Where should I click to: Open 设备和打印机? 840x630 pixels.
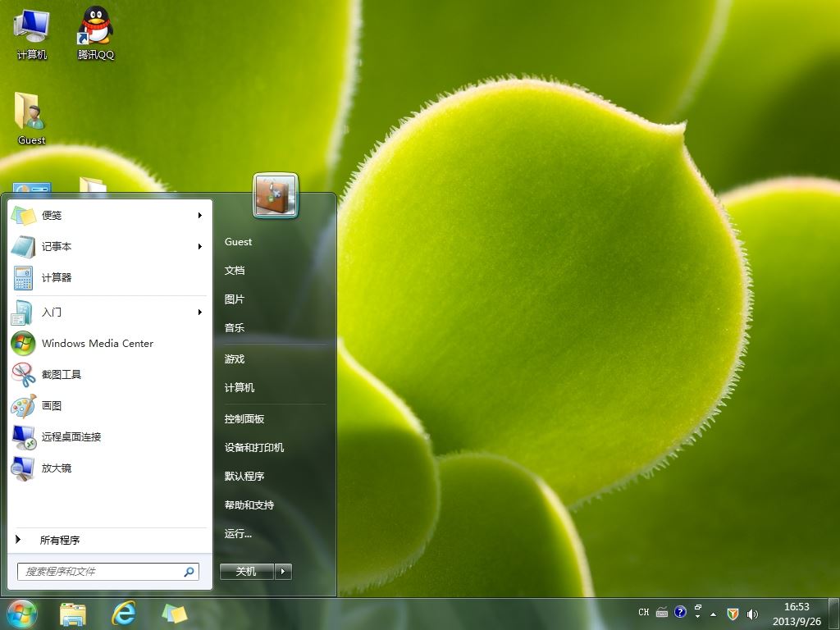click(x=254, y=447)
